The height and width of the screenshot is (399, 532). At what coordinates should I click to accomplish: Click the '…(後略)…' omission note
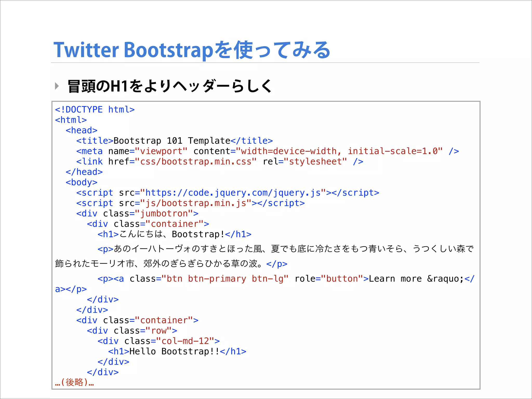point(74,382)
